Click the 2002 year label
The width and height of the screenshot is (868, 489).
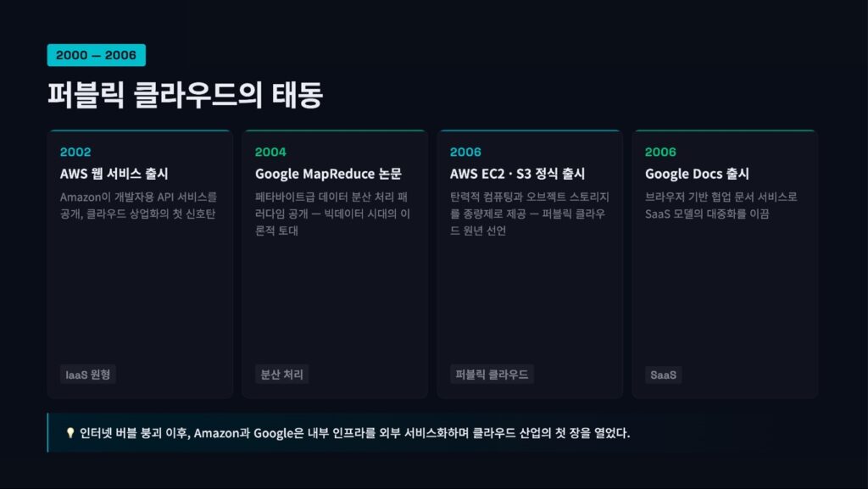[75, 153]
